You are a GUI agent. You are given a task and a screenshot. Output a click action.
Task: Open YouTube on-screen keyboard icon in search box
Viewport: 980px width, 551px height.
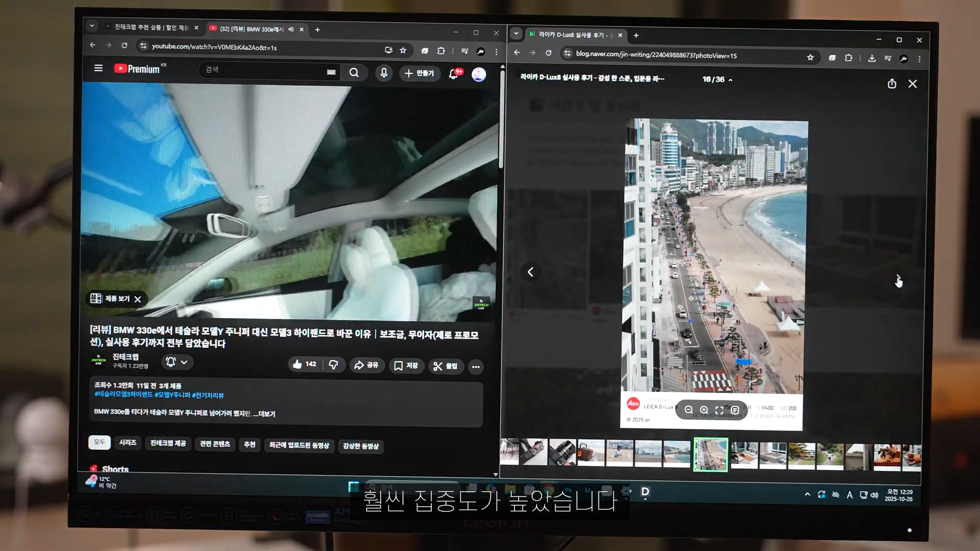click(x=331, y=72)
